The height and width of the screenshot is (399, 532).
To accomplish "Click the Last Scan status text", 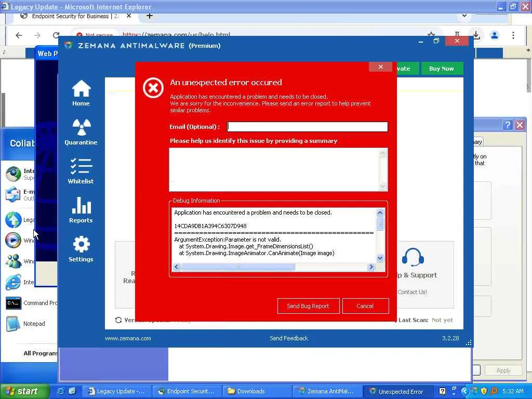I will [x=425, y=320].
